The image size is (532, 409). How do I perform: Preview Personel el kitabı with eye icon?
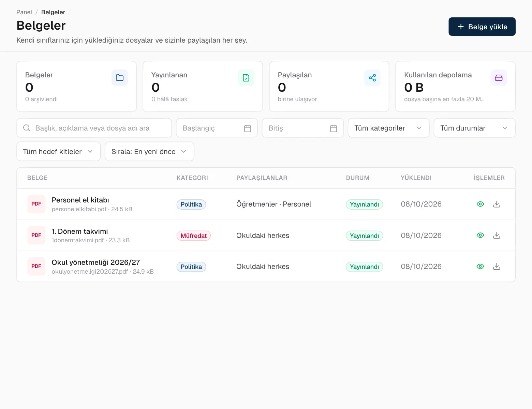(x=480, y=204)
